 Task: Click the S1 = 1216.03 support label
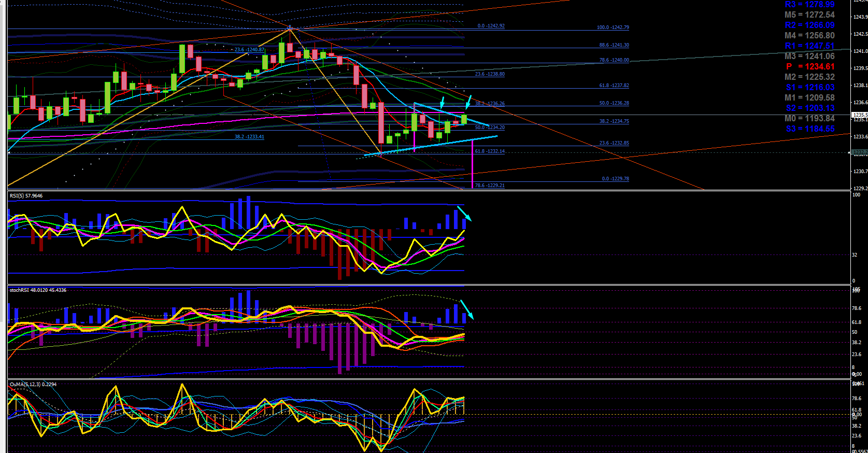tap(810, 87)
